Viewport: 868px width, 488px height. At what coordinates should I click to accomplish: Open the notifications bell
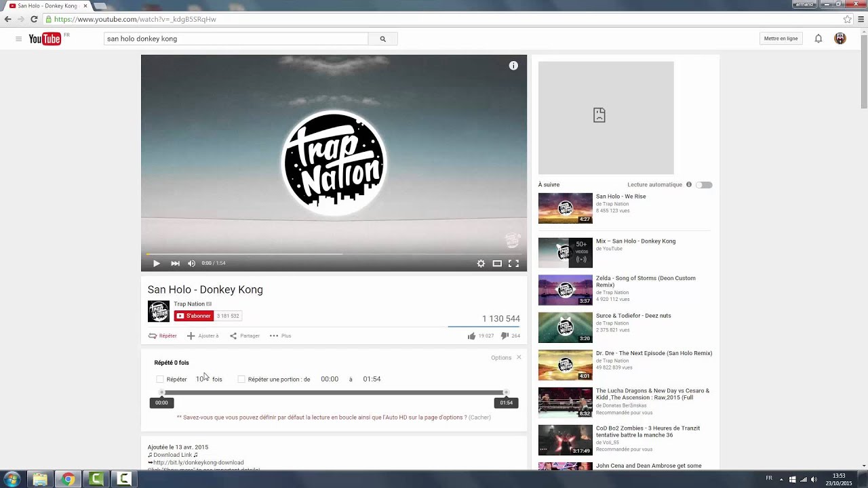818,39
